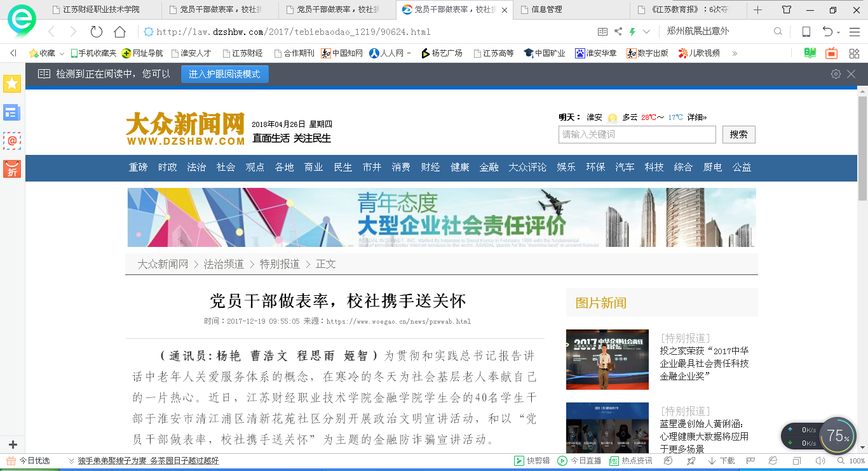Expand the 收藏 favorites dropdown arrow

[x=62, y=53]
